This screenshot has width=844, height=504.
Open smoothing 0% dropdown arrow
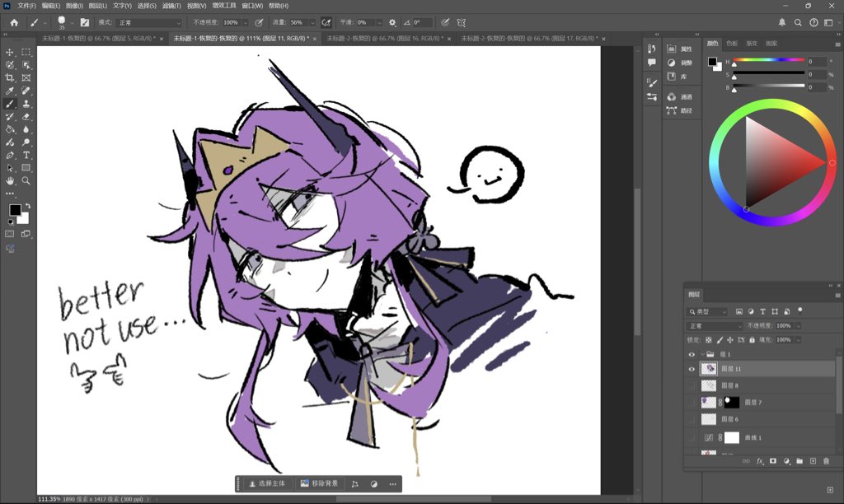(x=379, y=22)
